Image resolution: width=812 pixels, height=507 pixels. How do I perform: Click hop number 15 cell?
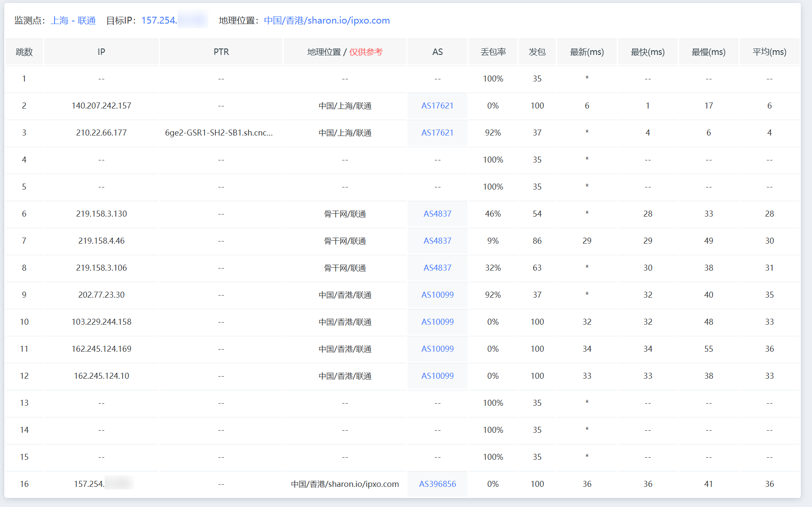pos(24,457)
